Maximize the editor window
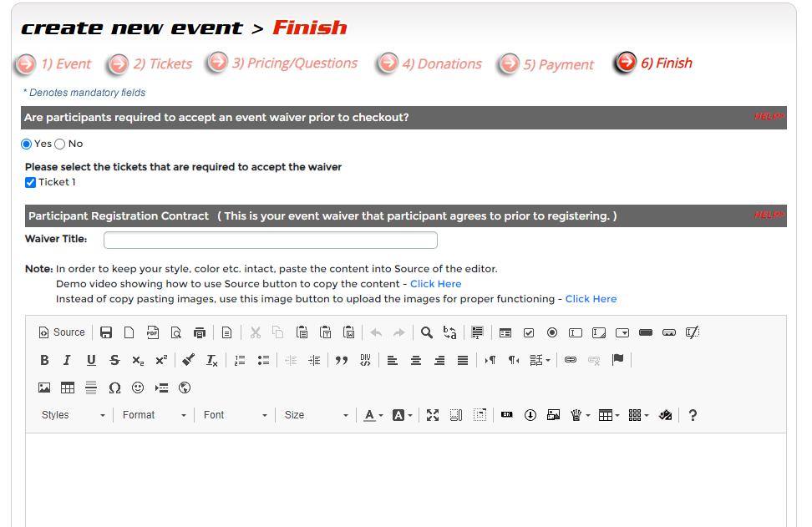Viewport: 812px width, 527px height. [433, 415]
